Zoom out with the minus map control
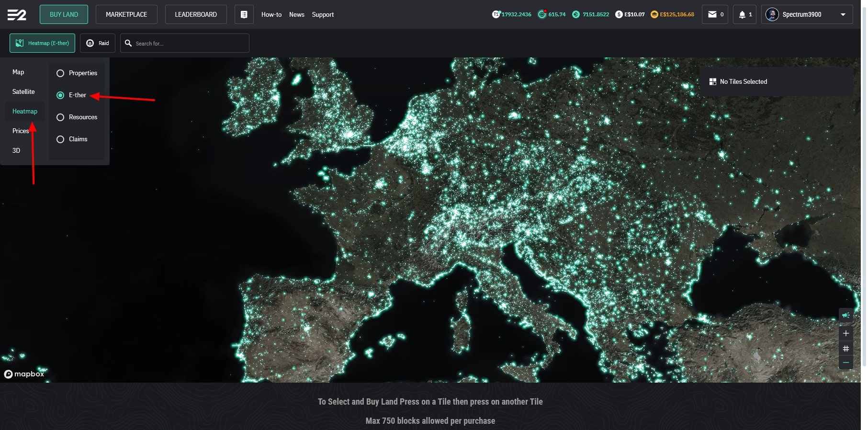The height and width of the screenshot is (430, 868). [846, 362]
